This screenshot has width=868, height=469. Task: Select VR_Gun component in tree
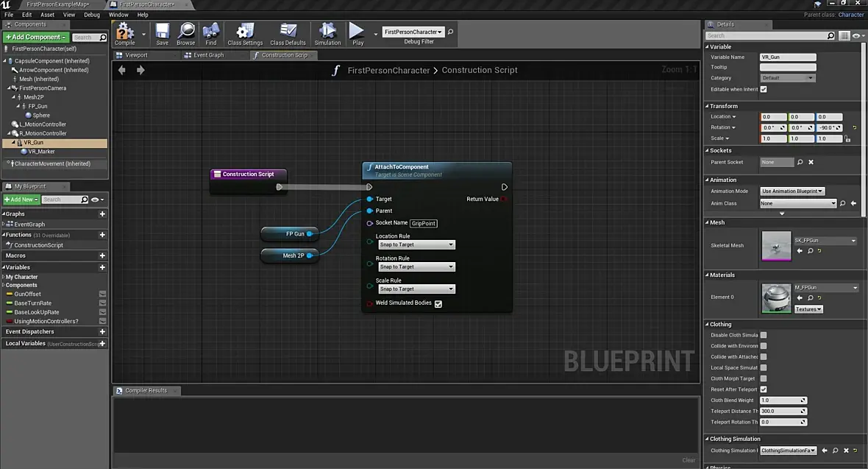[x=33, y=143]
